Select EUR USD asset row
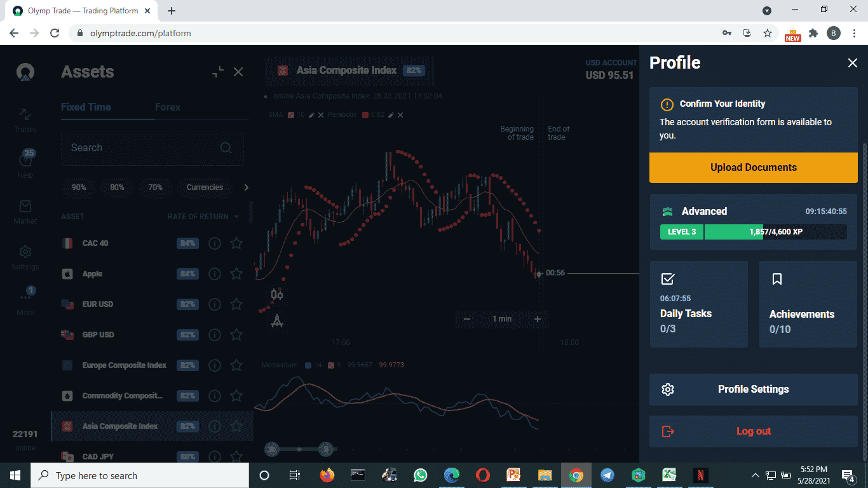The width and height of the screenshot is (868, 488). tap(153, 304)
